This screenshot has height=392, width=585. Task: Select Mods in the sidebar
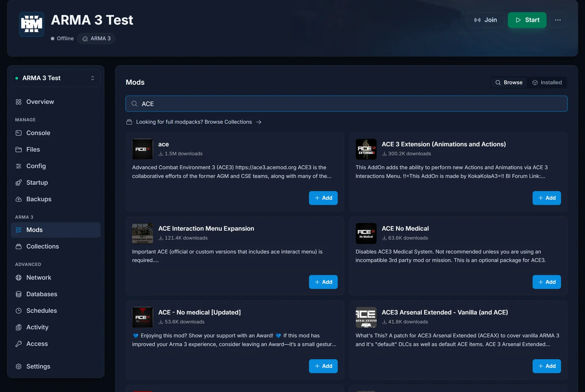click(56, 230)
